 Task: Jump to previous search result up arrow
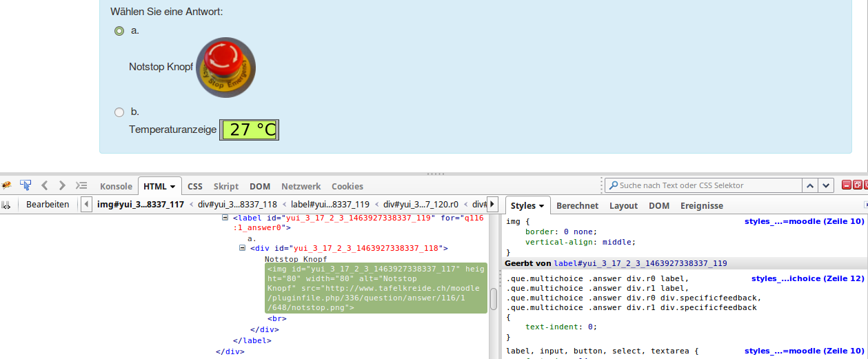click(x=811, y=185)
